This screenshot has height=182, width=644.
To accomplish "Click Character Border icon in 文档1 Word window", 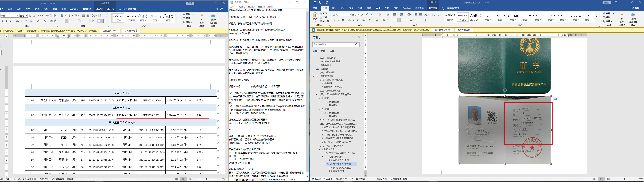I will 56,16.
